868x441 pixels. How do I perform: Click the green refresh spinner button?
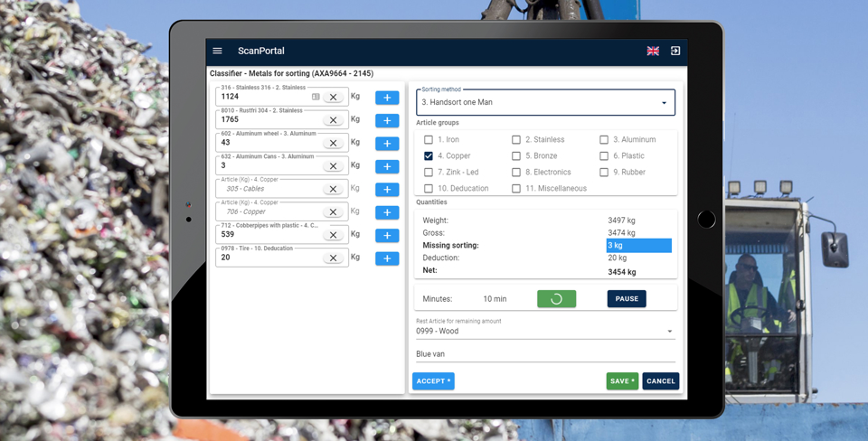point(556,299)
